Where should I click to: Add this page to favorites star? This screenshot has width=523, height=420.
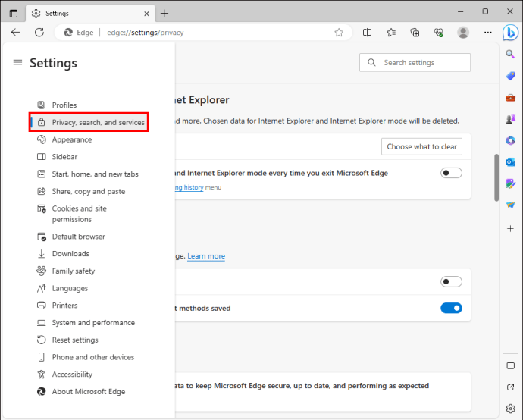pos(339,33)
